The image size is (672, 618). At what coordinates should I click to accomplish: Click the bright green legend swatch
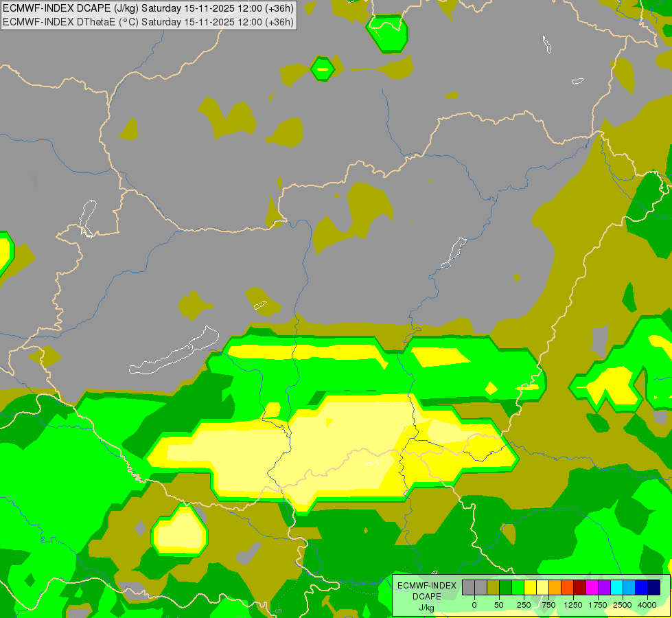pyautogui.click(x=518, y=587)
